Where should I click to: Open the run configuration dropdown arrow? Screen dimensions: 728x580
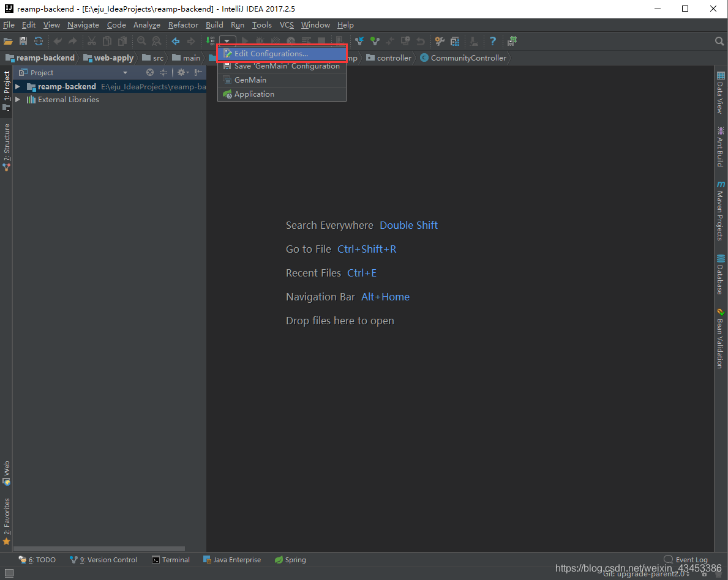point(228,41)
